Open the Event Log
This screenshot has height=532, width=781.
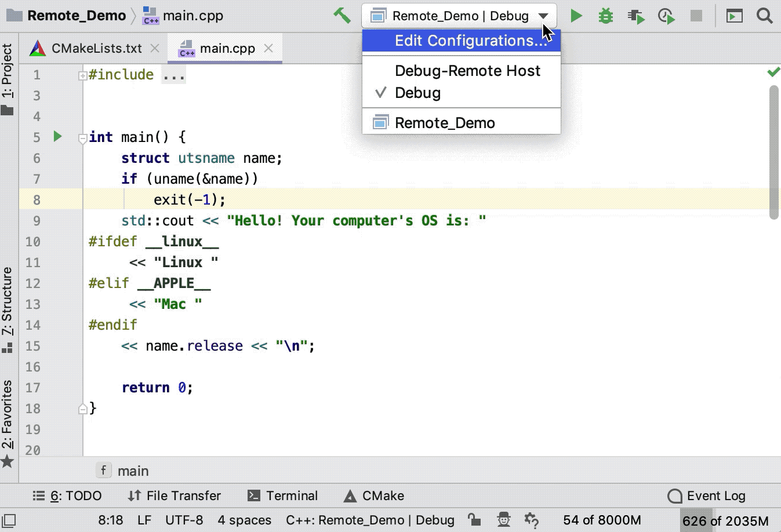click(x=707, y=495)
